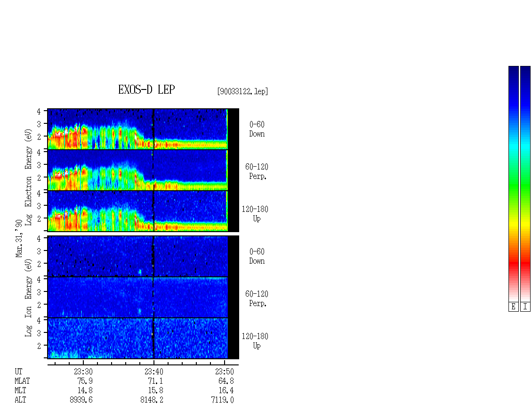Click the electron panels' 120-180 Up label

coord(255,214)
